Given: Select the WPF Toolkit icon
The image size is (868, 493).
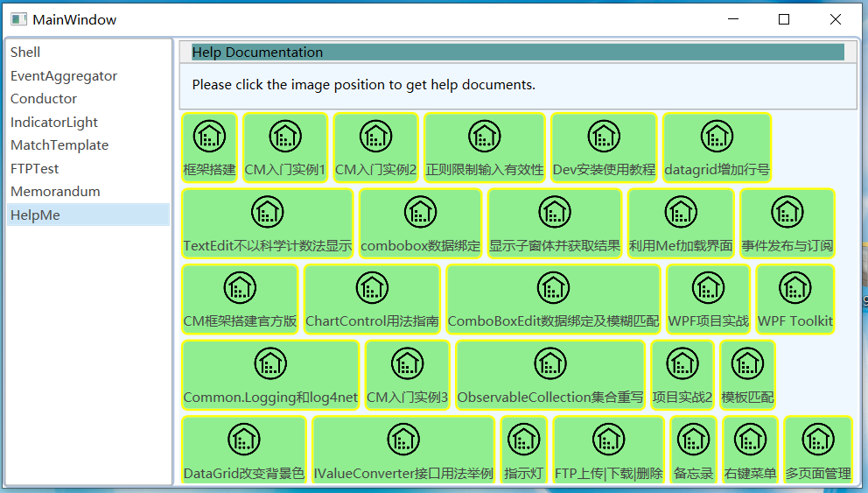Looking at the screenshot, I should (794, 288).
